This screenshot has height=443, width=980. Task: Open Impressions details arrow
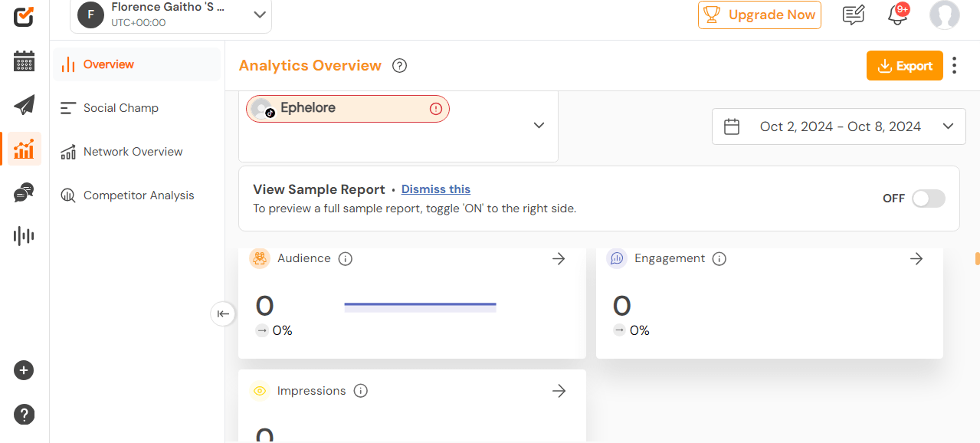pos(559,391)
